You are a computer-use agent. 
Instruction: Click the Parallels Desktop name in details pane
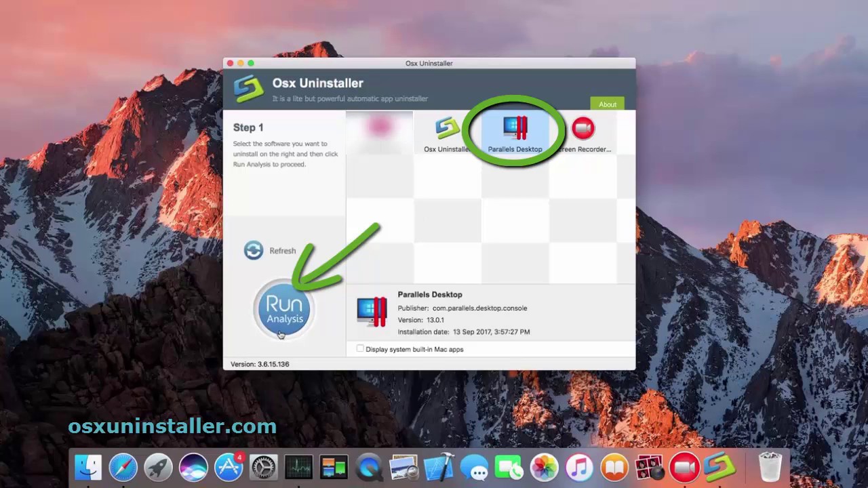click(x=430, y=294)
